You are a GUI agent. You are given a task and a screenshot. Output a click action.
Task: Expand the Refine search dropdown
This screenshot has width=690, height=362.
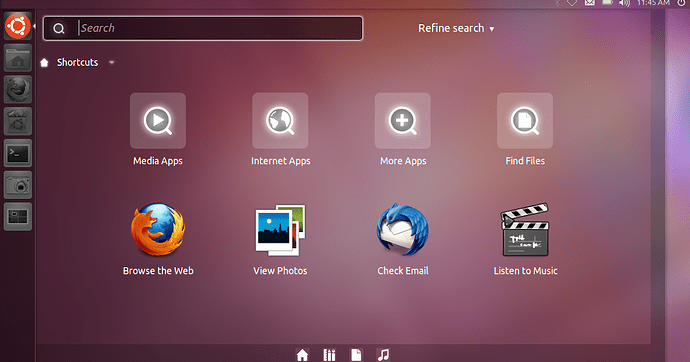(456, 28)
